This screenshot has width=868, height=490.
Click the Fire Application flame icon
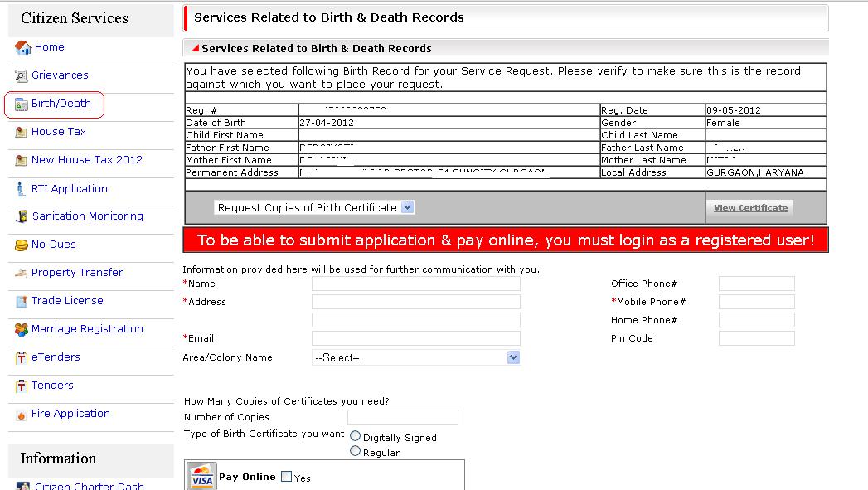click(x=21, y=415)
